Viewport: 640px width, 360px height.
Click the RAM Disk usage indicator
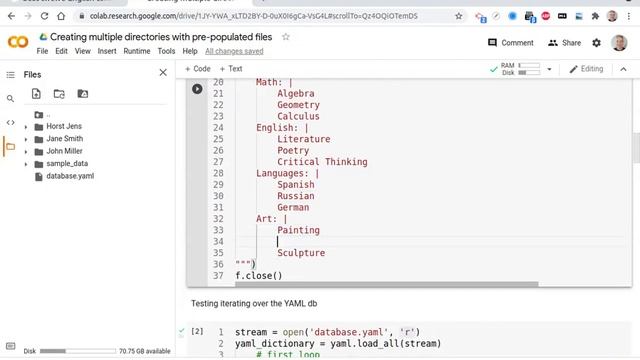(x=520, y=69)
